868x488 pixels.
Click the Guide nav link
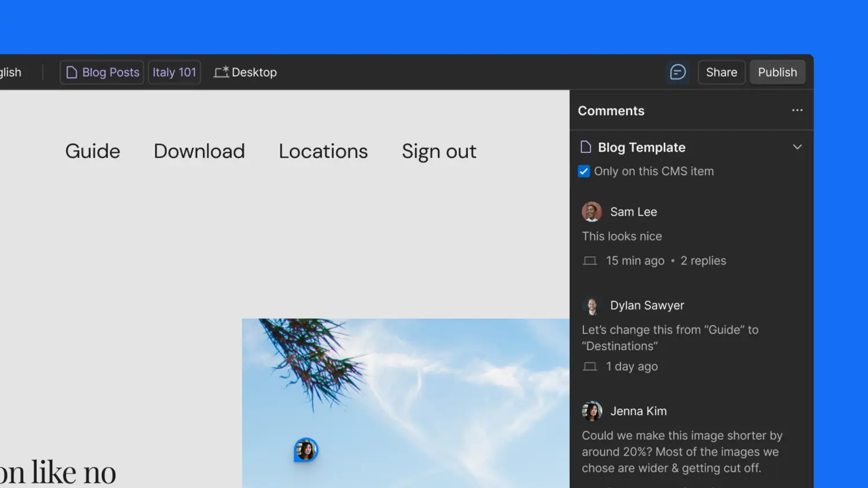(x=93, y=151)
